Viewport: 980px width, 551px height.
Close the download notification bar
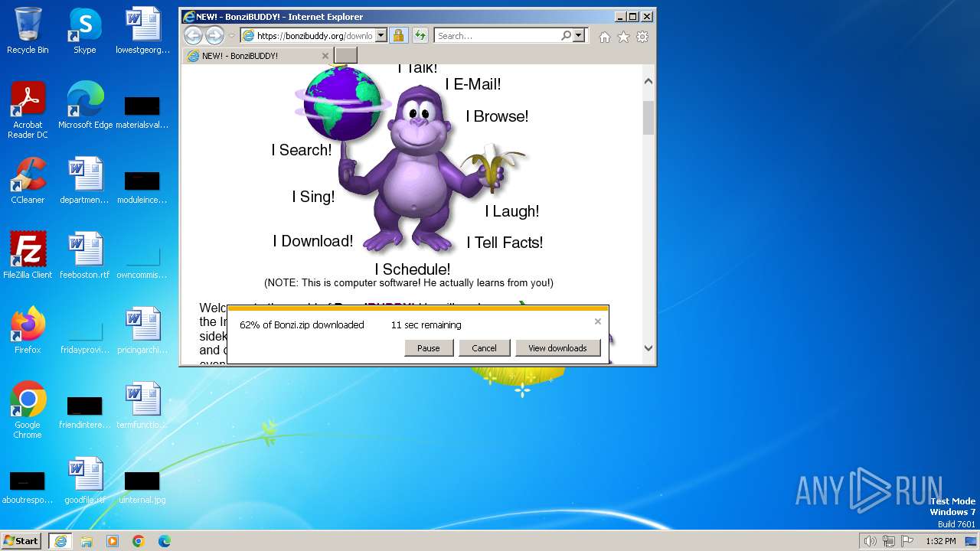(598, 321)
